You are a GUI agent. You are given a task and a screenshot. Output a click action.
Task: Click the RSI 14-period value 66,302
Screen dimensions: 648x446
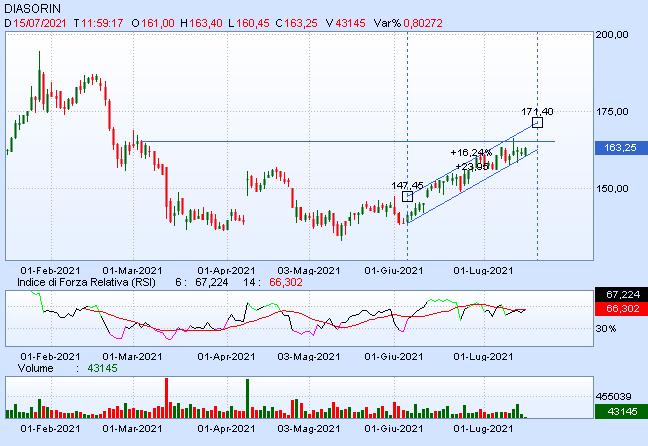(x=286, y=282)
